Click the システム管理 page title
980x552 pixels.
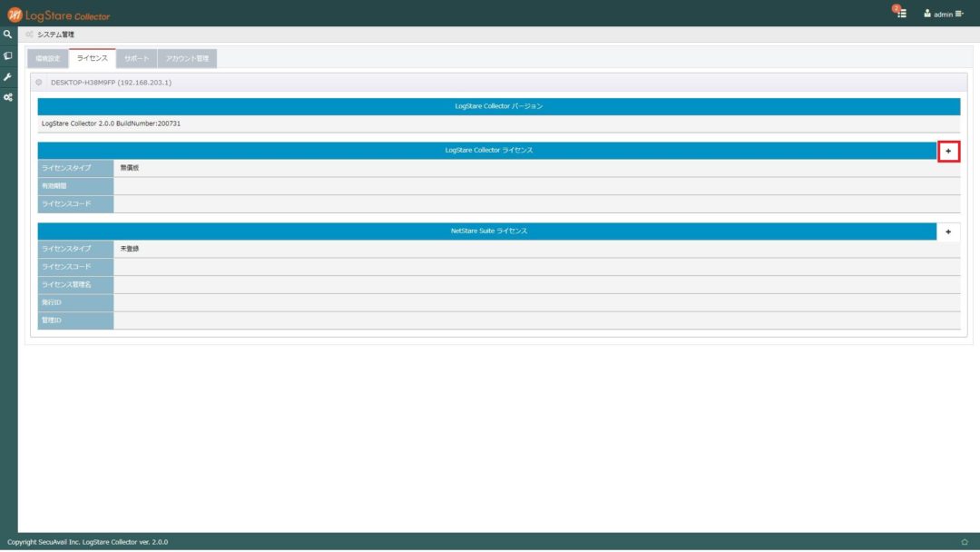pos(55,34)
